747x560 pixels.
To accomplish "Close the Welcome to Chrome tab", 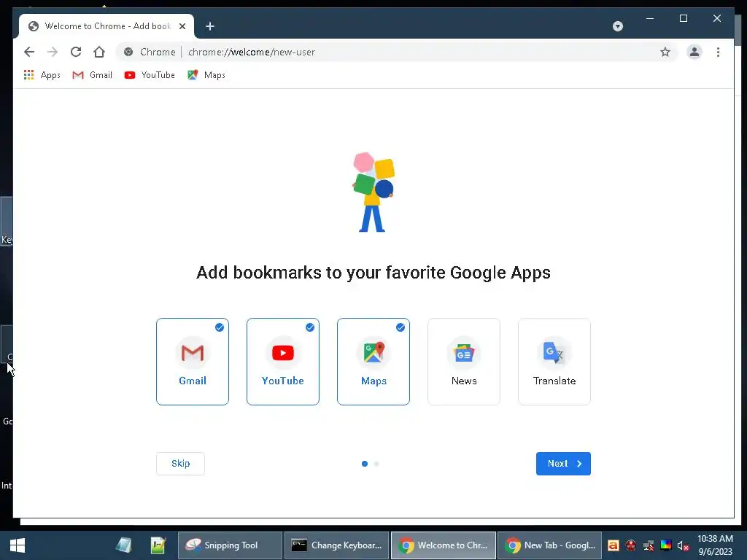I will click(x=182, y=26).
